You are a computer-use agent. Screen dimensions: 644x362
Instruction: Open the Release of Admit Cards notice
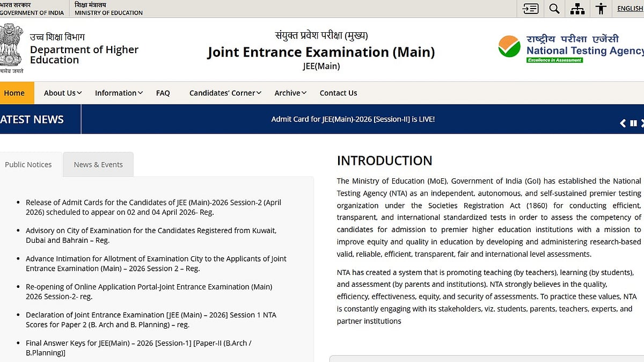click(153, 207)
